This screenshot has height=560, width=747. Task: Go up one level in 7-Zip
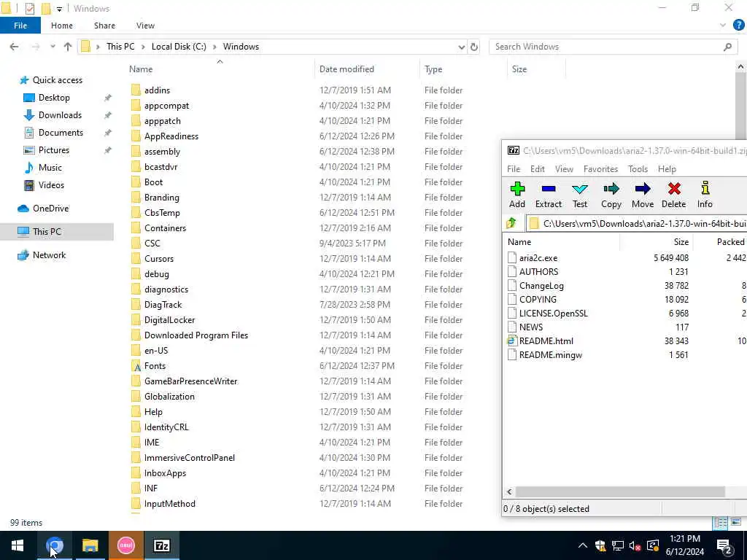pyautogui.click(x=511, y=223)
